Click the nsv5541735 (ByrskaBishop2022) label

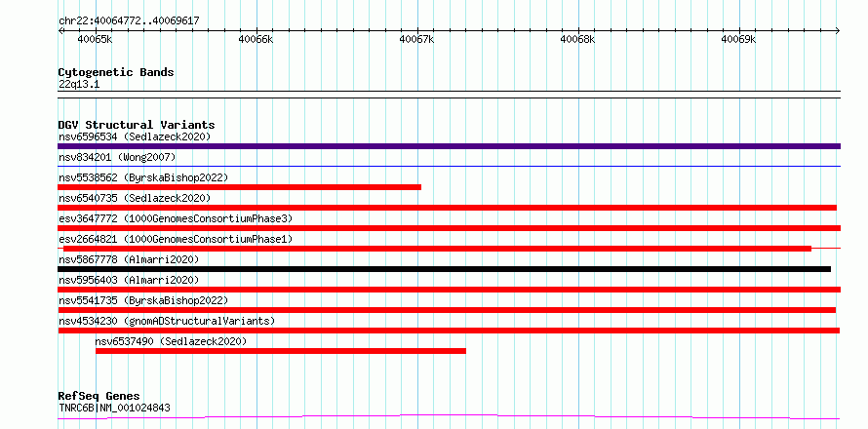(143, 300)
